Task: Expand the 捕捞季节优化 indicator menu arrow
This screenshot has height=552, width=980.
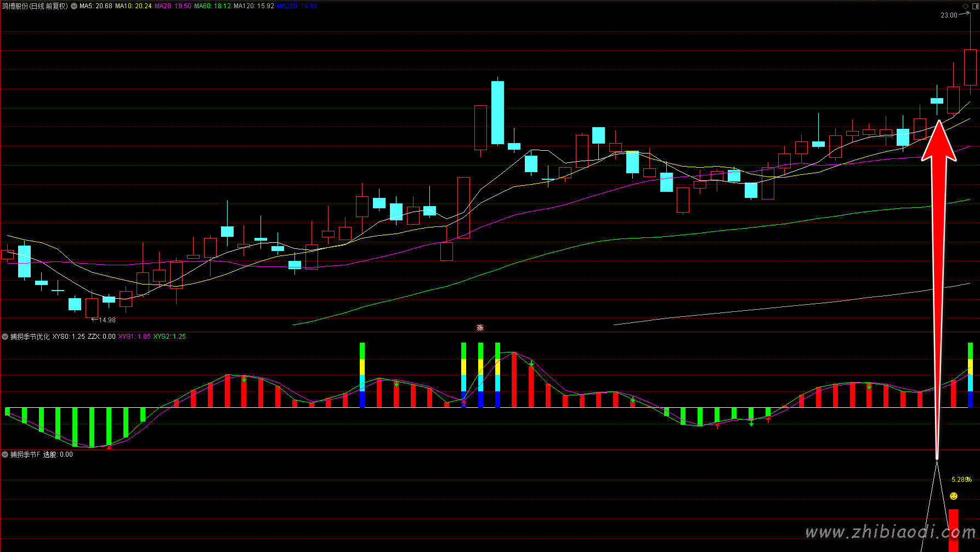Action: click(x=5, y=337)
